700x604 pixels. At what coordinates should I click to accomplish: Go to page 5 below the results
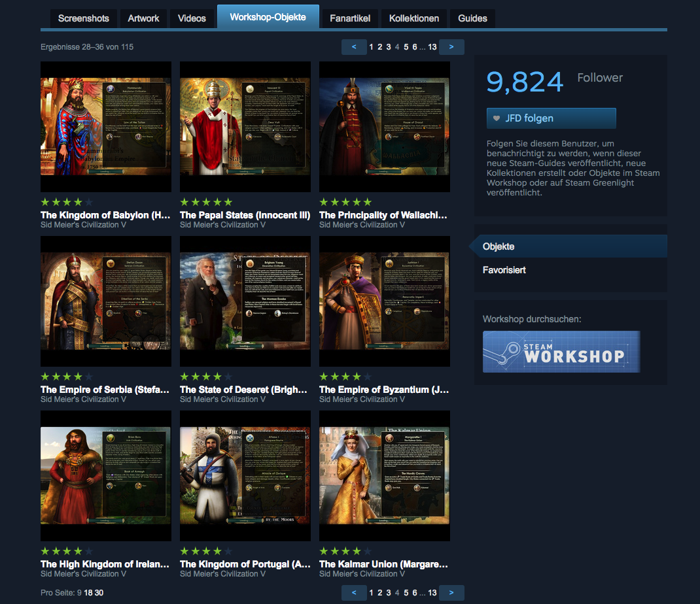[x=406, y=593]
